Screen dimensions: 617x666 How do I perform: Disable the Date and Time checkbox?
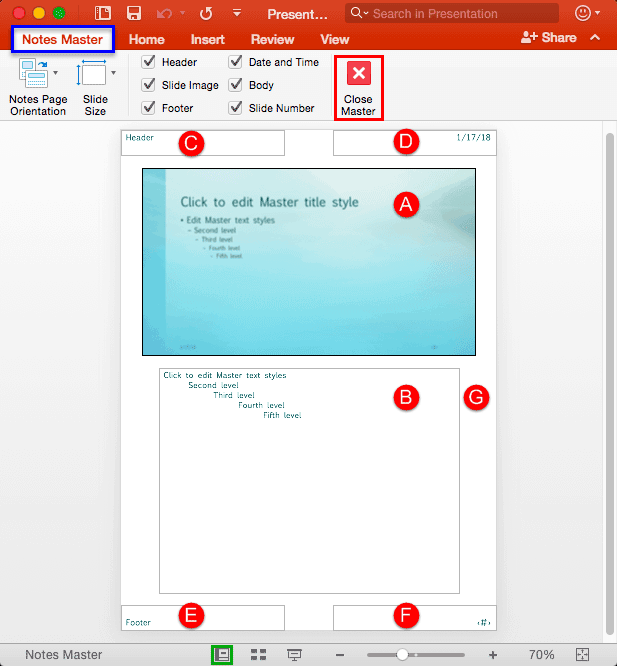[236, 62]
